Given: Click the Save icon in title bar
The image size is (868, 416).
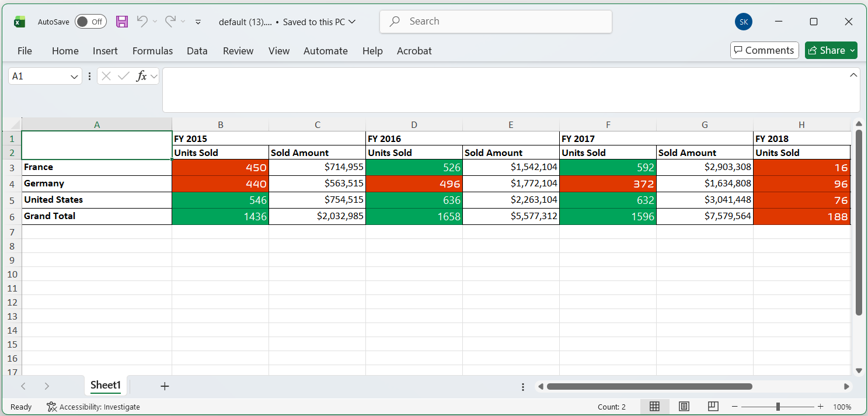Looking at the screenshot, I should click(x=122, y=22).
